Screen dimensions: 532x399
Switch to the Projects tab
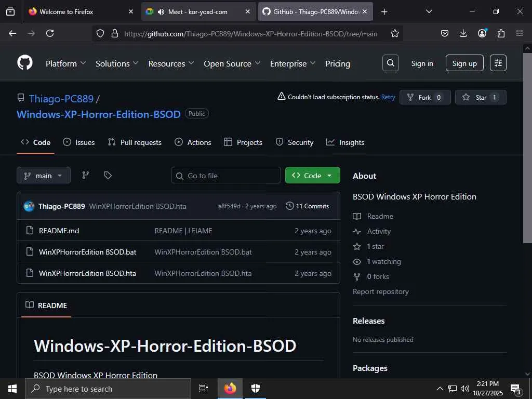[x=243, y=142]
